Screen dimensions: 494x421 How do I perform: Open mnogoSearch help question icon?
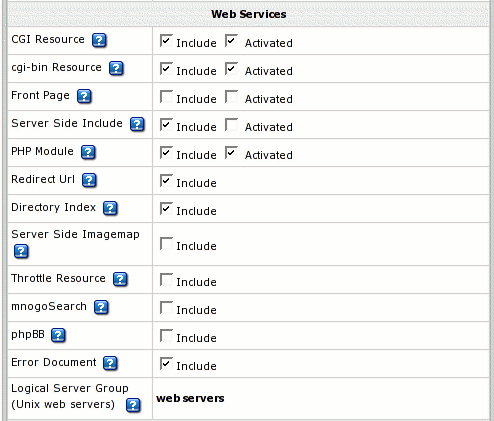(101, 307)
